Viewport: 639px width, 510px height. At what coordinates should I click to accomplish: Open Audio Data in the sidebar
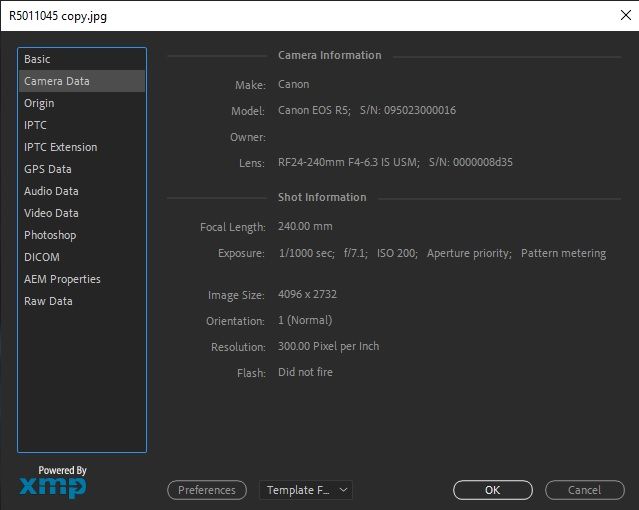(x=51, y=191)
